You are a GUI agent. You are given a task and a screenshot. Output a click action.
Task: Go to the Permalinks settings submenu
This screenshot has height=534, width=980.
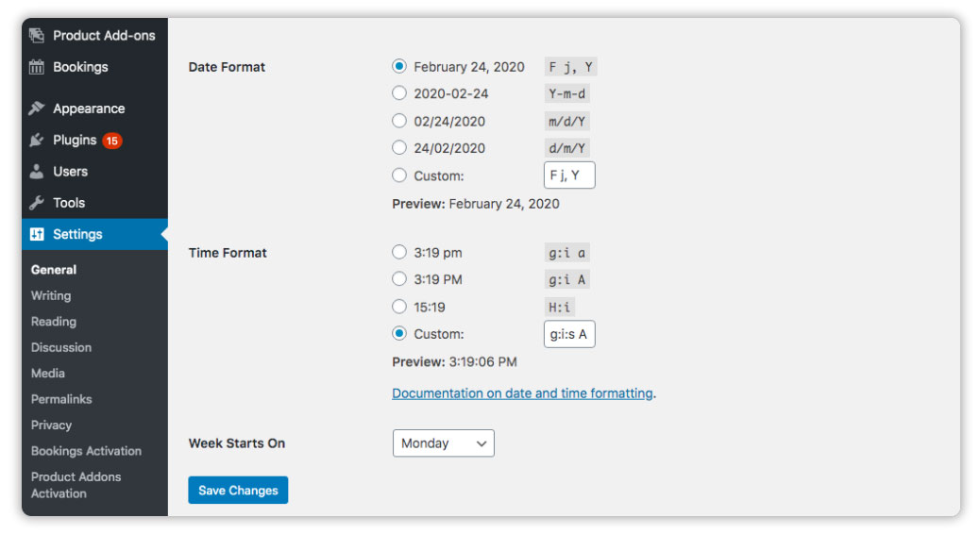pos(61,399)
